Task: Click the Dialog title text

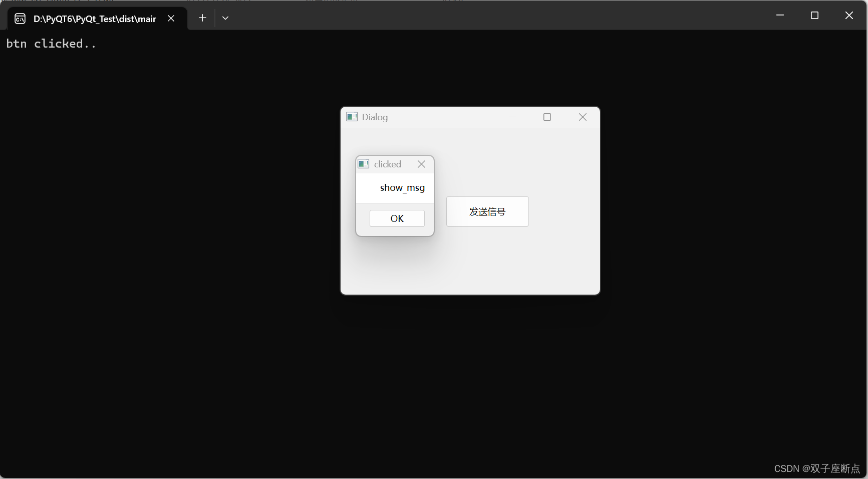Action: point(375,117)
